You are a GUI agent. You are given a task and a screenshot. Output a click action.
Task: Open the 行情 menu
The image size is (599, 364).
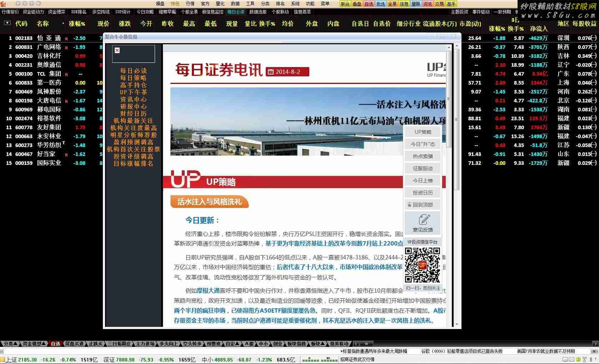coord(190,4)
